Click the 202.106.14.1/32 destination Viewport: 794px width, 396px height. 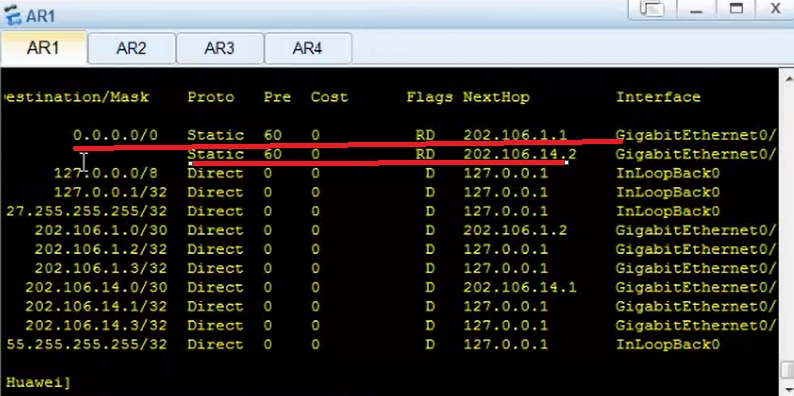pos(96,306)
